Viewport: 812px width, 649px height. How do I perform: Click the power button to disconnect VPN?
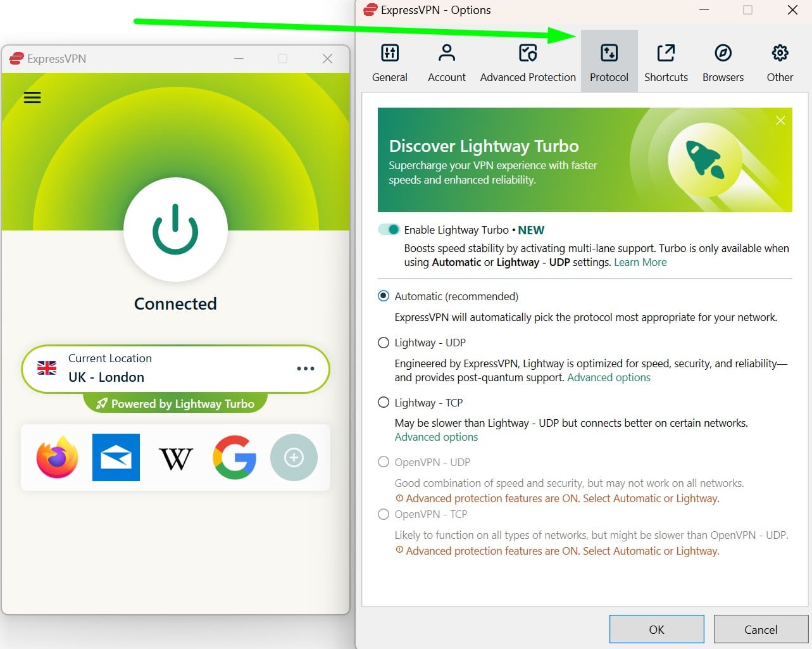(175, 229)
